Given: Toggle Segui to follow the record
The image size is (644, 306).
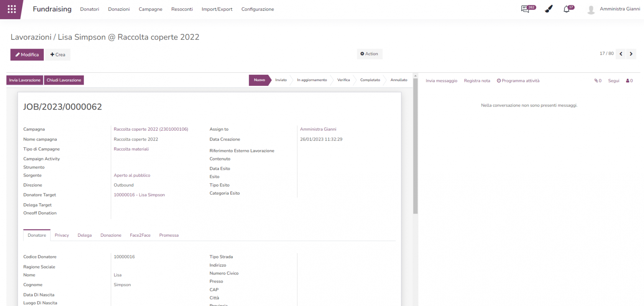Looking at the screenshot, I should (613, 81).
